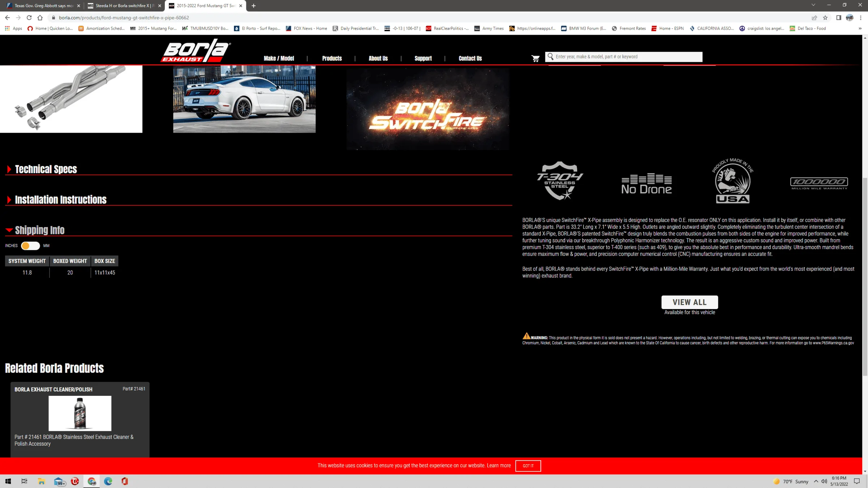The height and width of the screenshot is (488, 868).
Task: Go forward in browser history
Action: point(18,17)
